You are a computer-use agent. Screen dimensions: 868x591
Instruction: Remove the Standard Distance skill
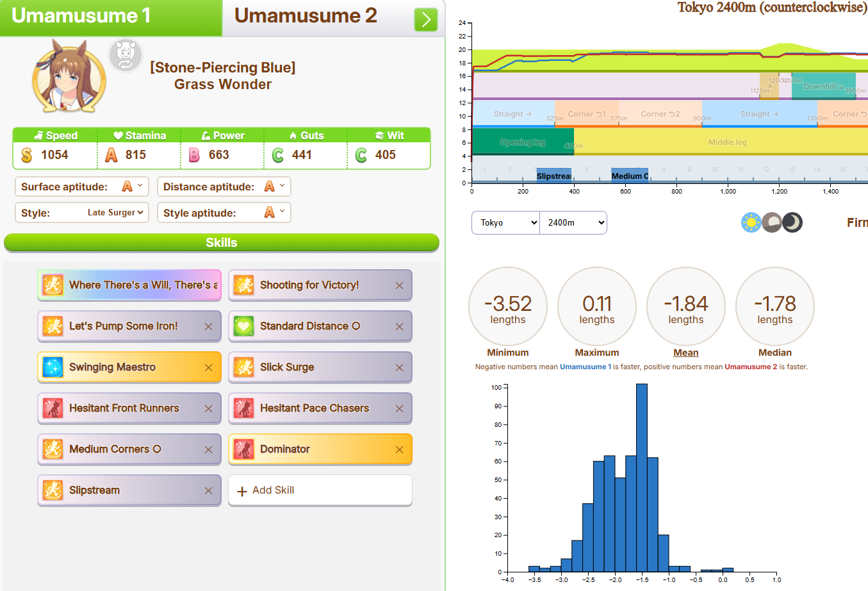400,326
